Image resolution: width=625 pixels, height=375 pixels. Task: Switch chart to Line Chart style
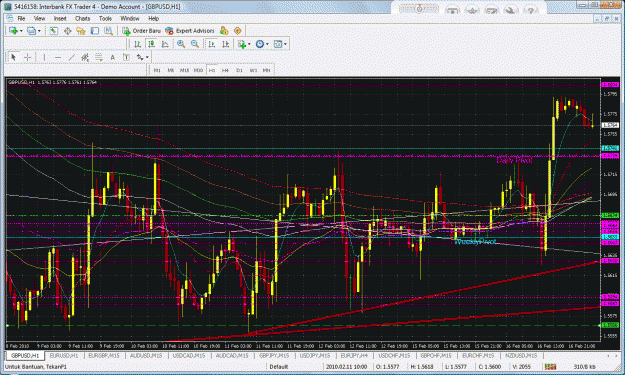coord(165,44)
